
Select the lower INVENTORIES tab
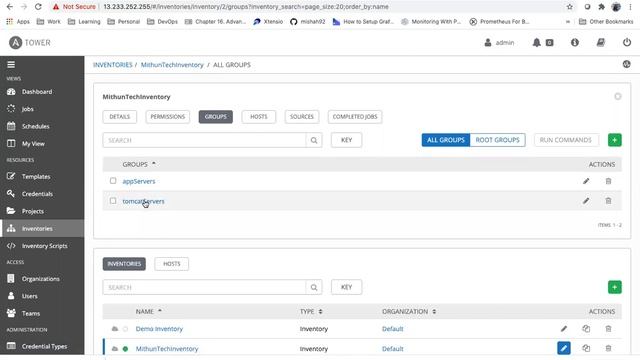(x=124, y=264)
